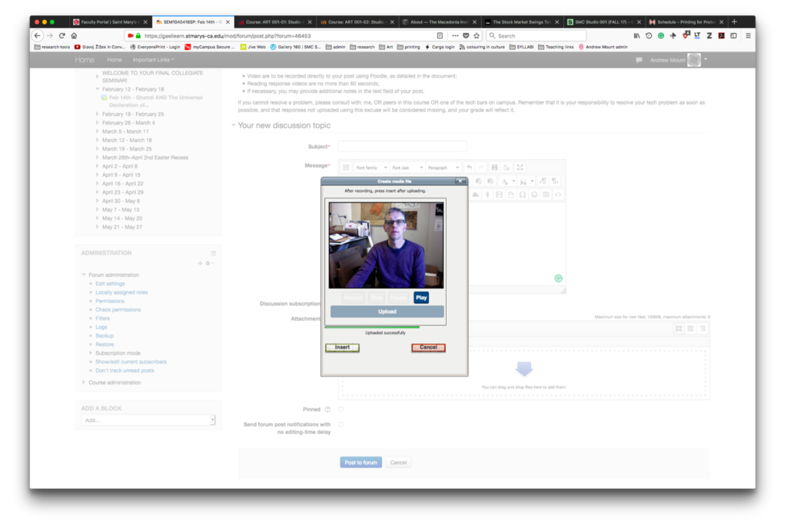Open the Font size dropdown
The width and height of the screenshot is (787, 532).
pyautogui.click(x=407, y=168)
